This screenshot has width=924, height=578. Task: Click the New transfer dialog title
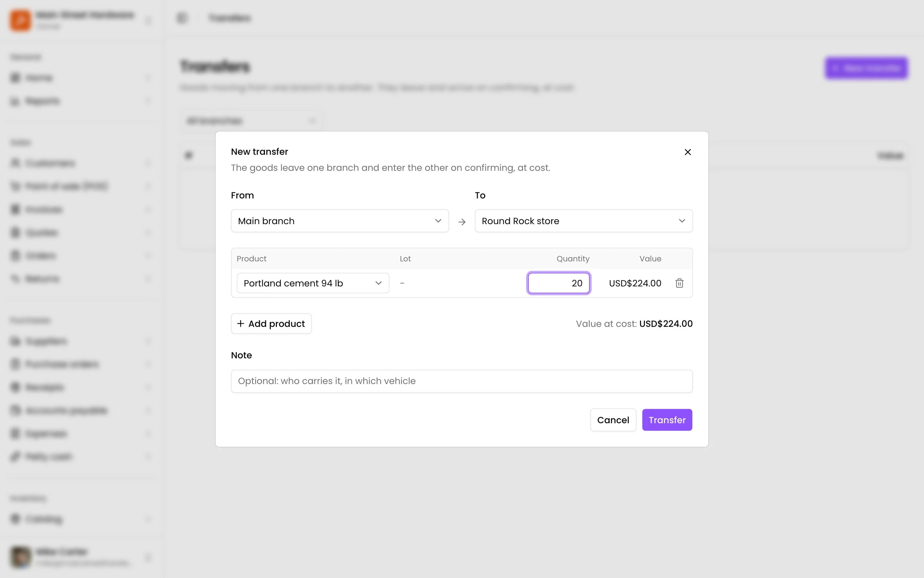pyautogui.click(x=260, y=152)
